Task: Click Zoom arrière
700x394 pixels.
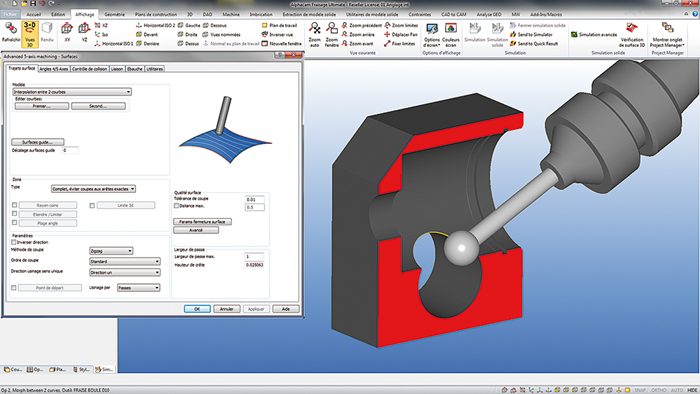Action: pyautogui.click(x=358, y=34)
